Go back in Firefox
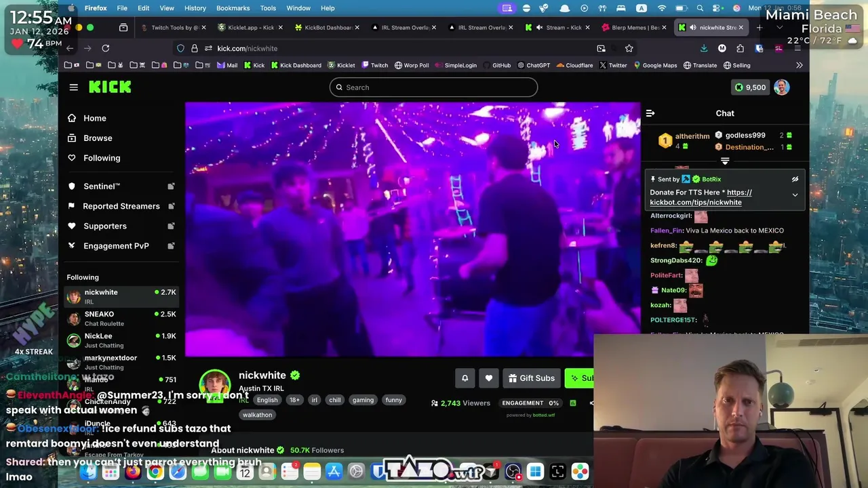Screen dimensions: 868x488 point(70,48)
